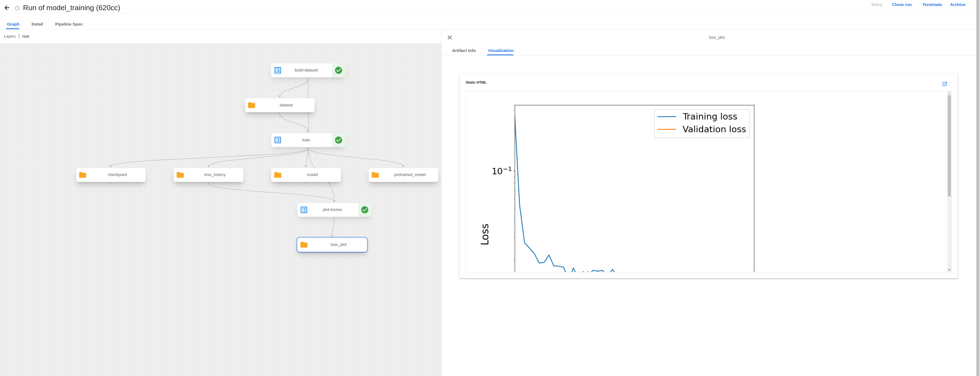Click the root layer breadcrumb

tap(26, 37)
